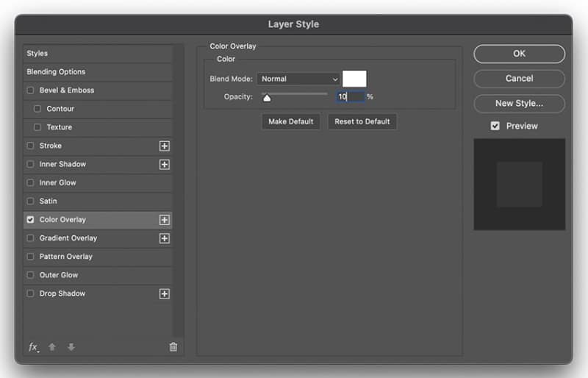Select Blending Options in the list
The height and width of the screenshot is (378, 588).
98,71
